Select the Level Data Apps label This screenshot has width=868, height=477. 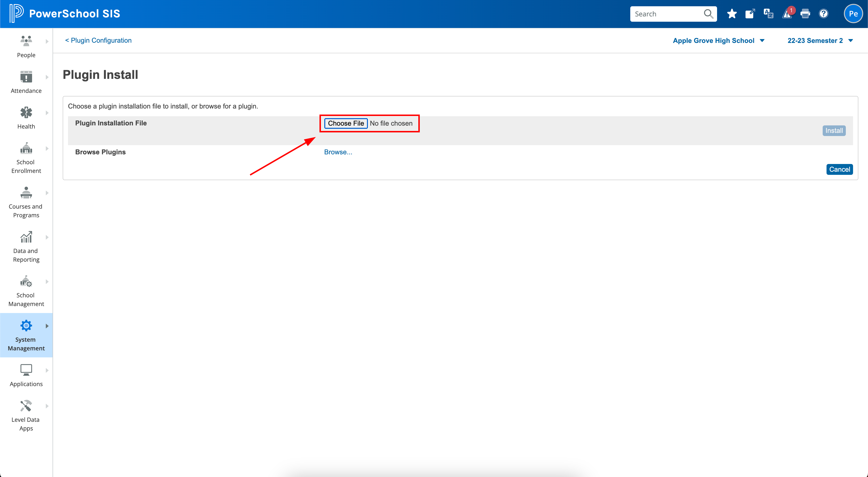tap(26, 424)
